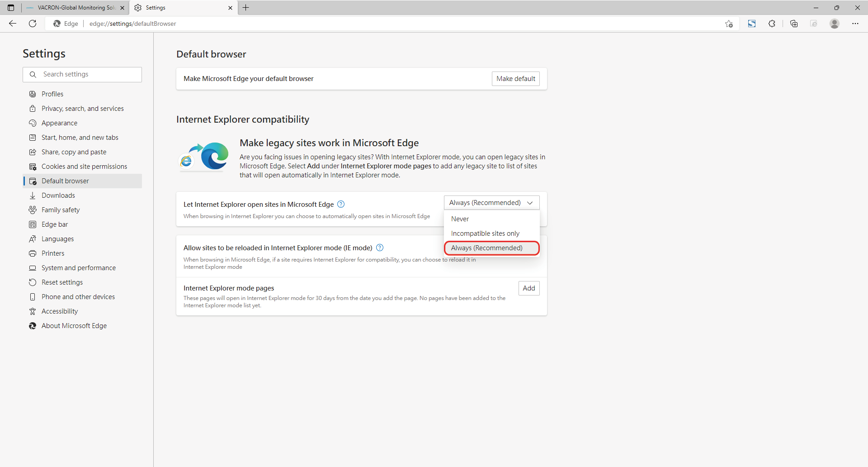Screen dimensions: 868x467
Task: Collapse the Always (Recommended) dropdown
Action: tap(491, 203)
